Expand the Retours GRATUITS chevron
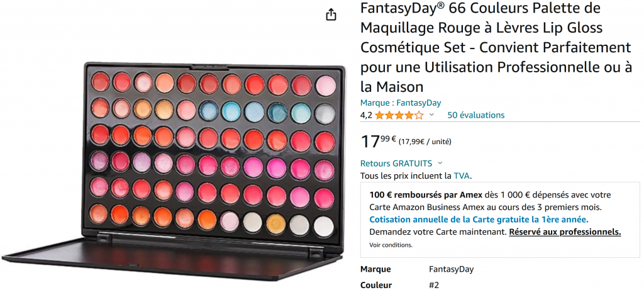 (440, 164)
